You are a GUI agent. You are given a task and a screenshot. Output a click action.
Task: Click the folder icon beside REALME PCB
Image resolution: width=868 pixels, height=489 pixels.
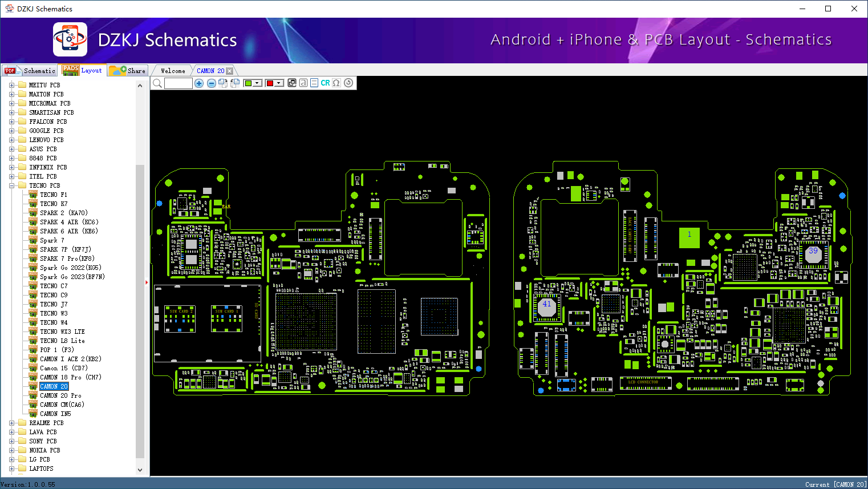coord(22,423)
